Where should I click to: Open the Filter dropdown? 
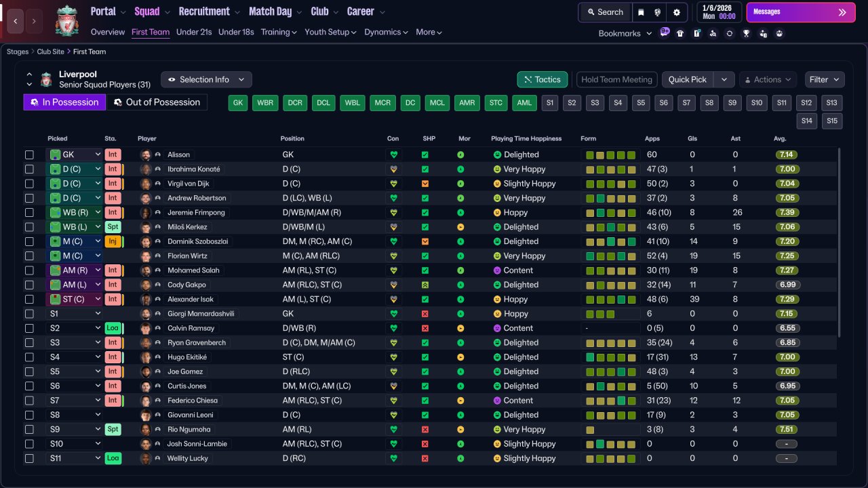(x=825, y=79)
